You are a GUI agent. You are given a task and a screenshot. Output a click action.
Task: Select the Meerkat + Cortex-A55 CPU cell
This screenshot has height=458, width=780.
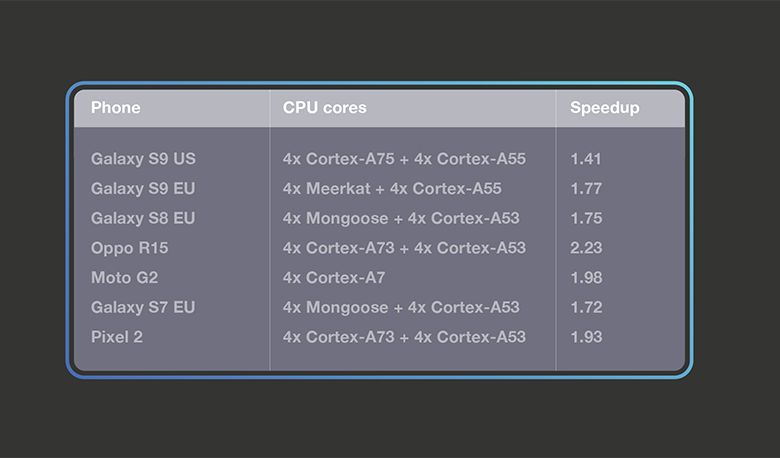[x=392, y=189]
